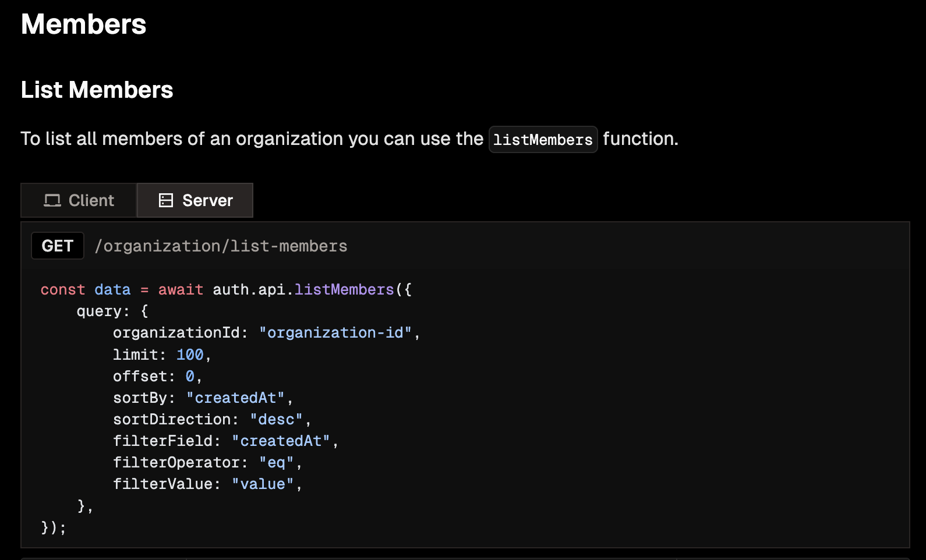
Task: Click the /organization/list-members endpoint path
Action: click(x=221, y=246)
